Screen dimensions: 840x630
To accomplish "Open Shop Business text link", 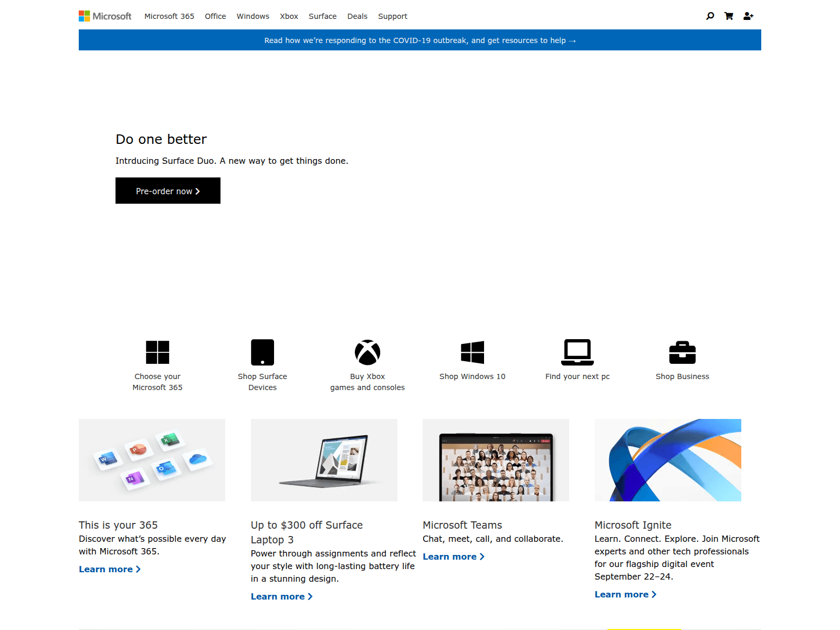I will pyautogui.click(x=682, y=376).
